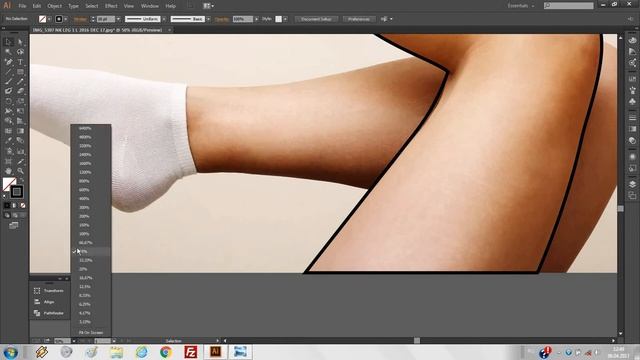
Task: Select the Pencil tool
Action: [x=20, y=82]
